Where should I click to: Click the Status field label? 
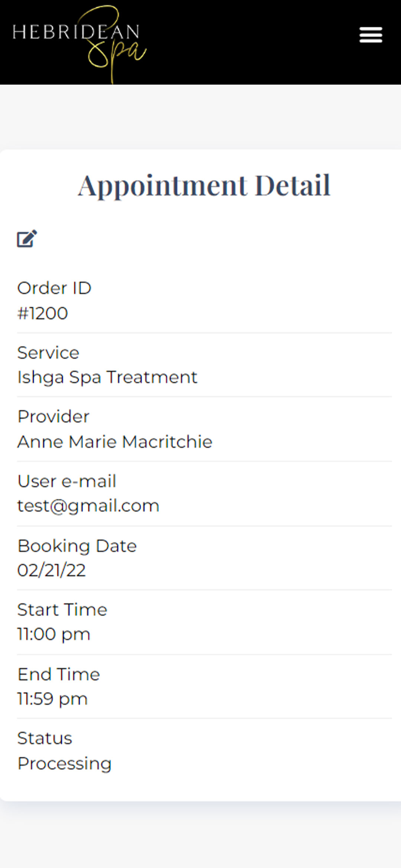tap(45, 738)
